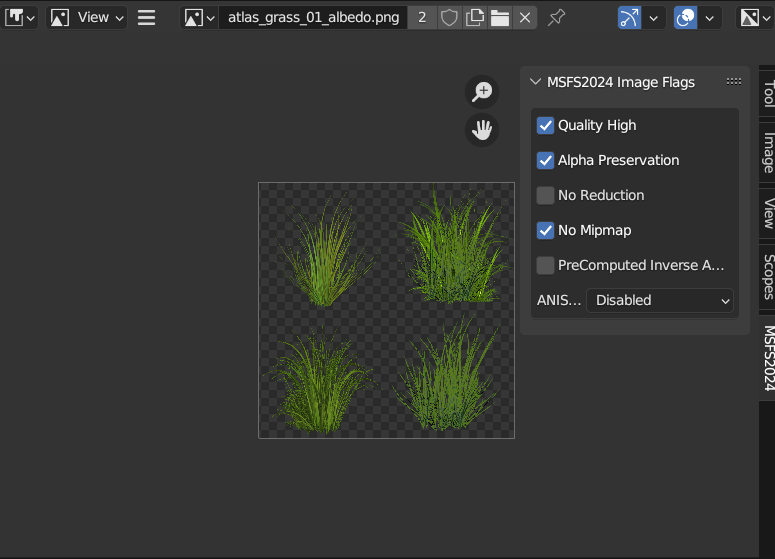Switch to the Image sidebar tab
This screenshot has width=775, height=559.
pyautogui.click(x=768, y=153)
